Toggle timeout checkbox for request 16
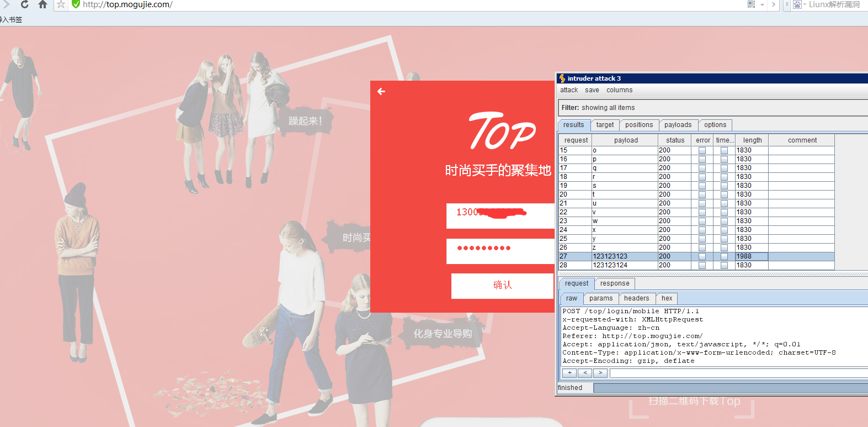Viewport: 868px width, 427px height. click(724, 159)
